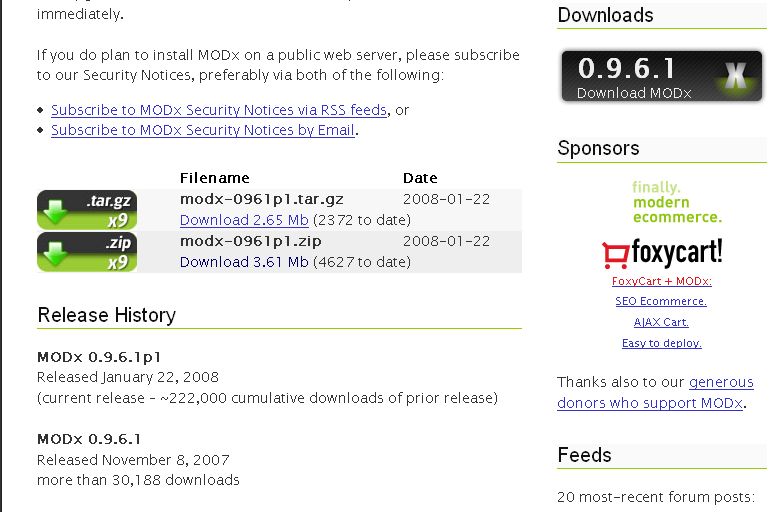The image size is (777, 512).
Task: Open Subscribe to Security Notices via RSS feeds
Action: pos(219,110)
